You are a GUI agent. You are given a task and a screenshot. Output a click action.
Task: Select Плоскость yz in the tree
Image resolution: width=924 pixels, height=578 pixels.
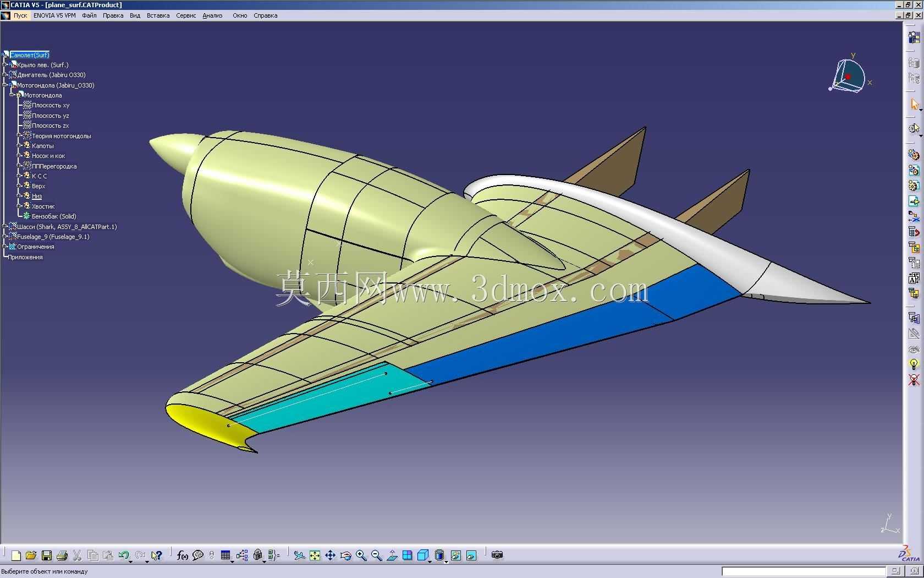coord(51,116)
